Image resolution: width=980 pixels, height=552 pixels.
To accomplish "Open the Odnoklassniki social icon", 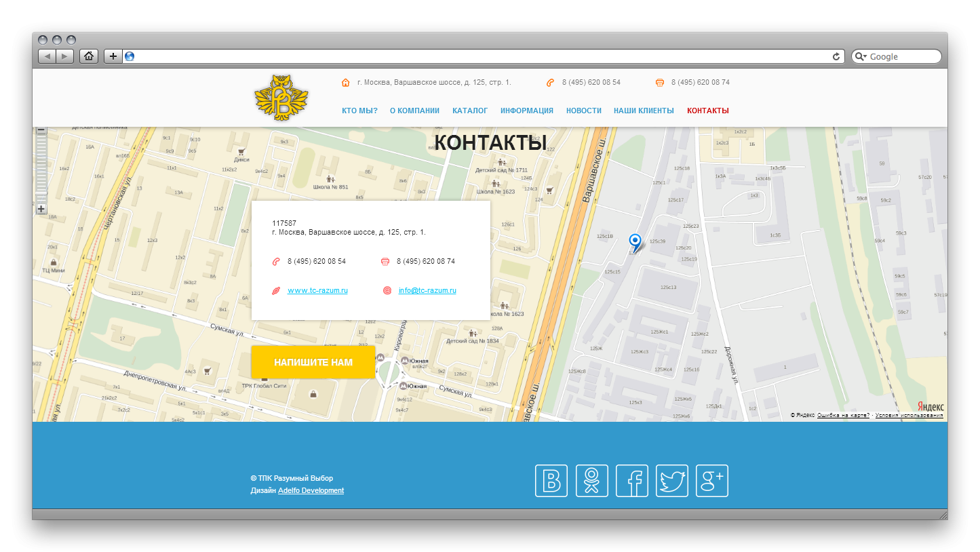I will [x=592, y=481].
